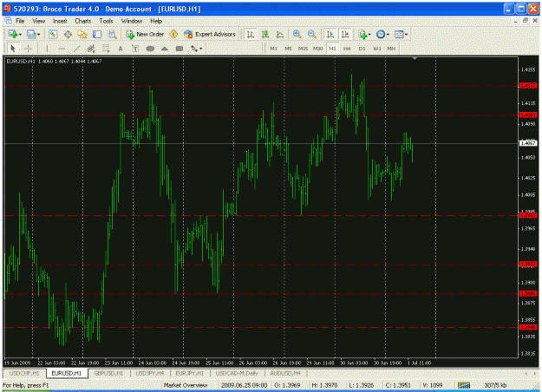The width and height of the screenshot is (542, 392).
Task: Switch timeframe to M30
Action: [317, 49]
